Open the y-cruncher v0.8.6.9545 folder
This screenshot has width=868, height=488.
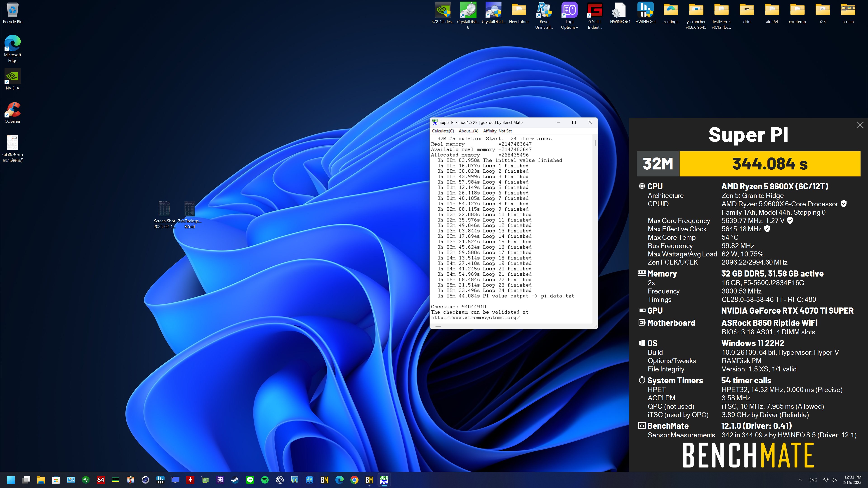click(696, 16)
